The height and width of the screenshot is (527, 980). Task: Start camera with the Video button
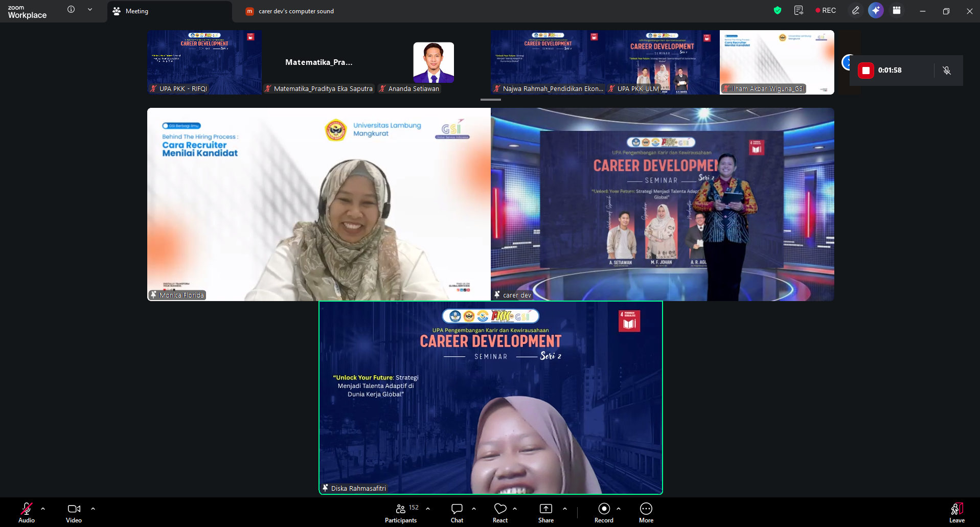click(x=74, y=513)
